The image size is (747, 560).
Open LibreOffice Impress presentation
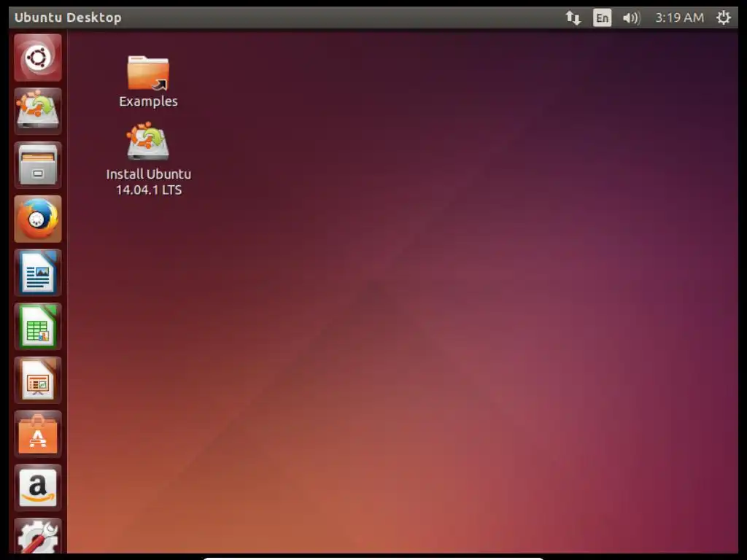[38, 381]
